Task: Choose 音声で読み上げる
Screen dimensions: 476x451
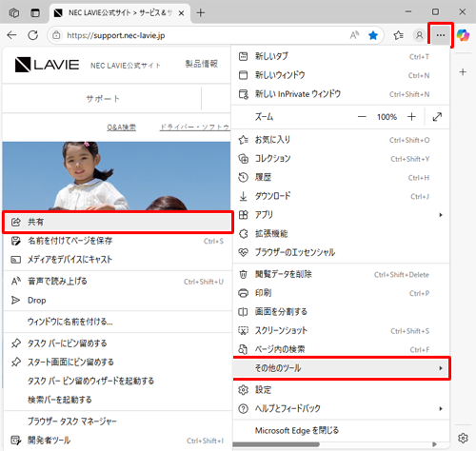Action: [118, 282]
